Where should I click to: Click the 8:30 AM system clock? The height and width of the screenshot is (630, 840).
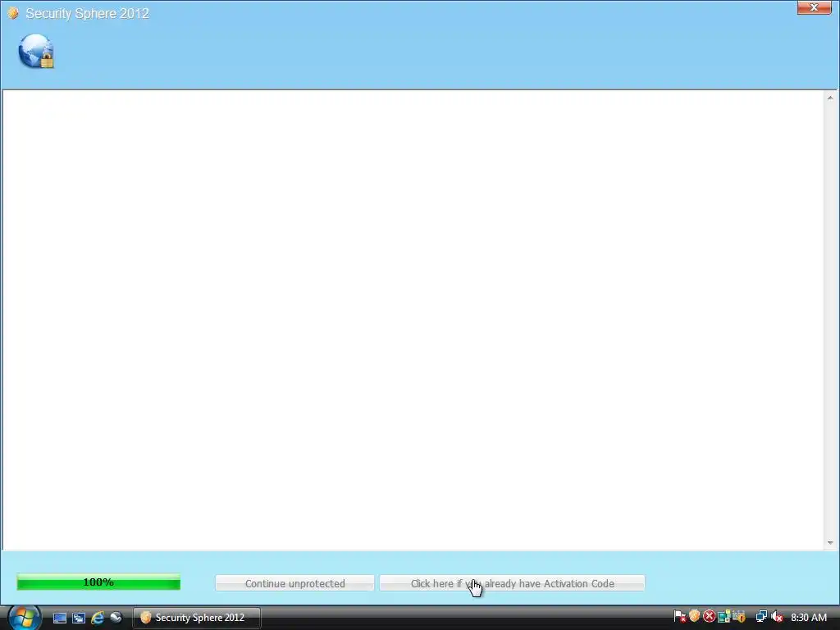pos(809,617)
